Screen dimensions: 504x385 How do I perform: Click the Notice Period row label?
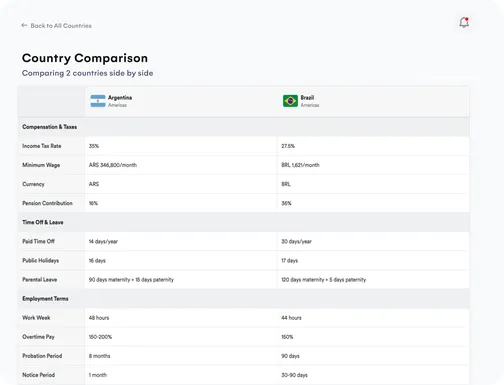click(39, 375)
